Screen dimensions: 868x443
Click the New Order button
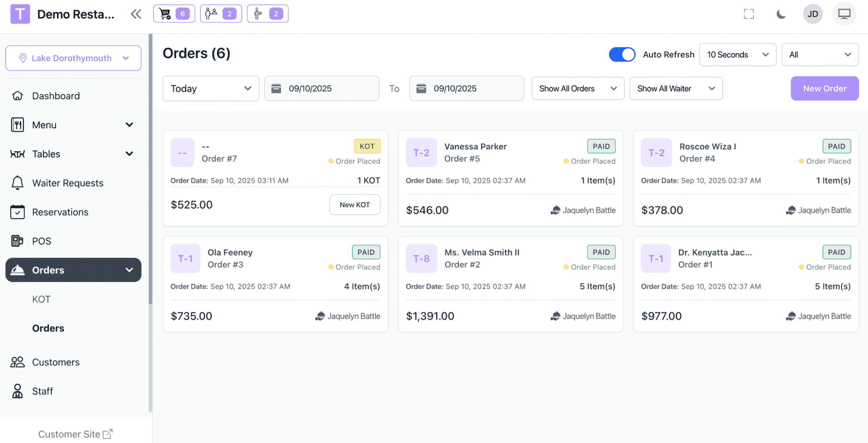click(x=824, y=88)
